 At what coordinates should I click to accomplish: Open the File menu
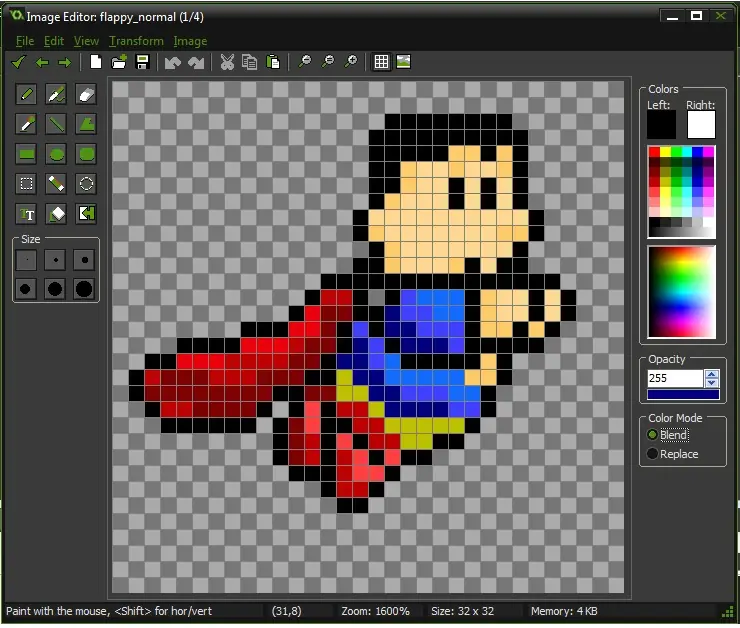coord(25,42)
